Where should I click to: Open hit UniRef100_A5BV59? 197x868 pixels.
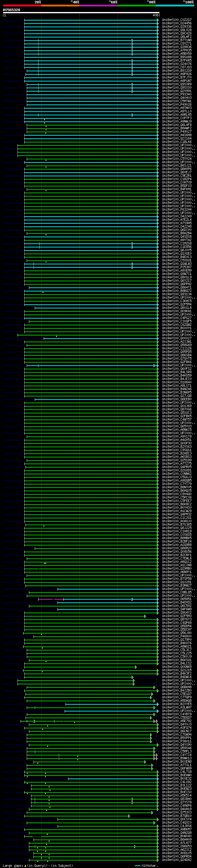[177, 54]
